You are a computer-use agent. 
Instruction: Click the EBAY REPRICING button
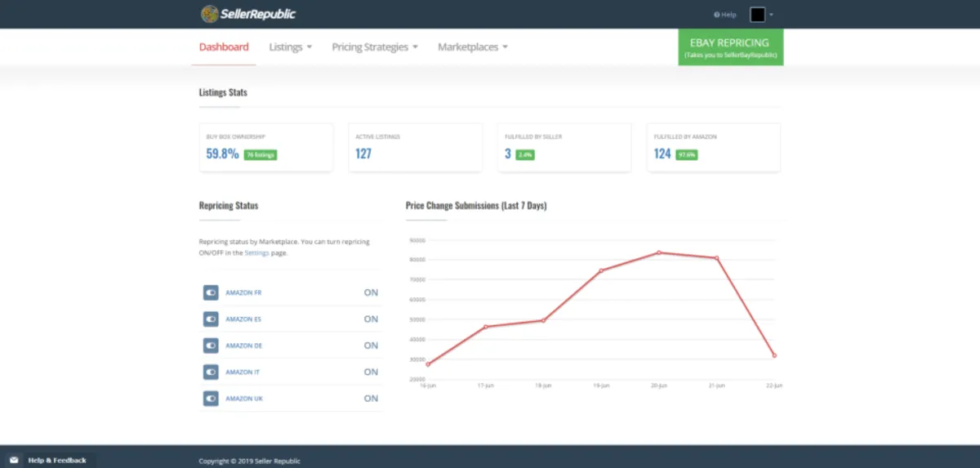tap(730, 47)
